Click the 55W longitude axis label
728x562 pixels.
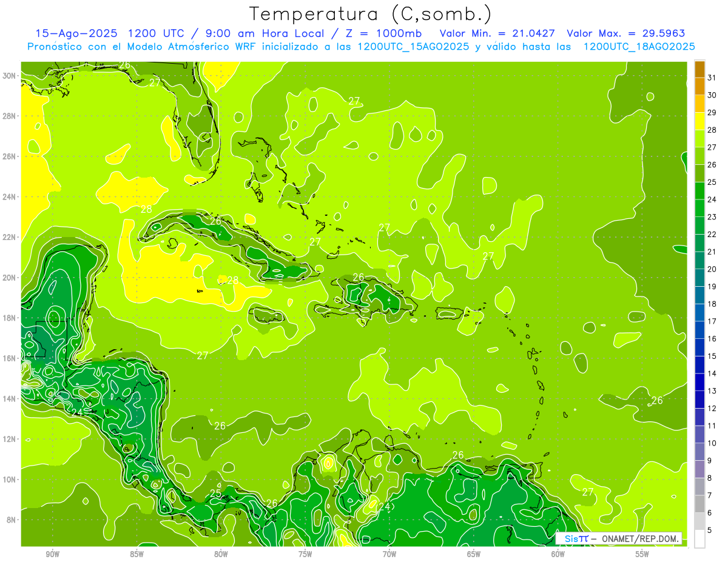(x=642, y=554)
